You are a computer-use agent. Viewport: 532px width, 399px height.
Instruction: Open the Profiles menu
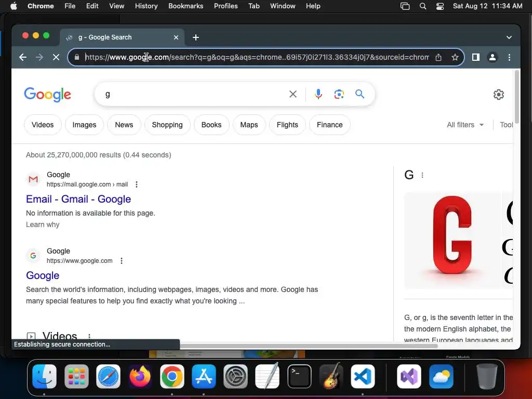pos(225,6)
